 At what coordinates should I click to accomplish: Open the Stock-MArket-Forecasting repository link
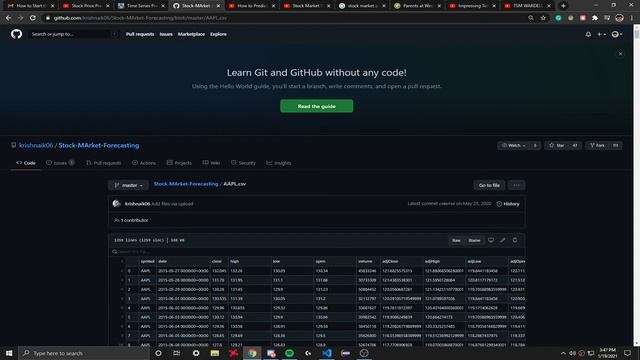99,145
